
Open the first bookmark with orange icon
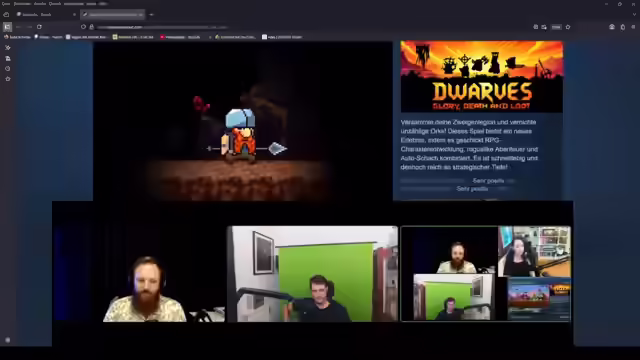pyautogui.click(x=18, y=37)
